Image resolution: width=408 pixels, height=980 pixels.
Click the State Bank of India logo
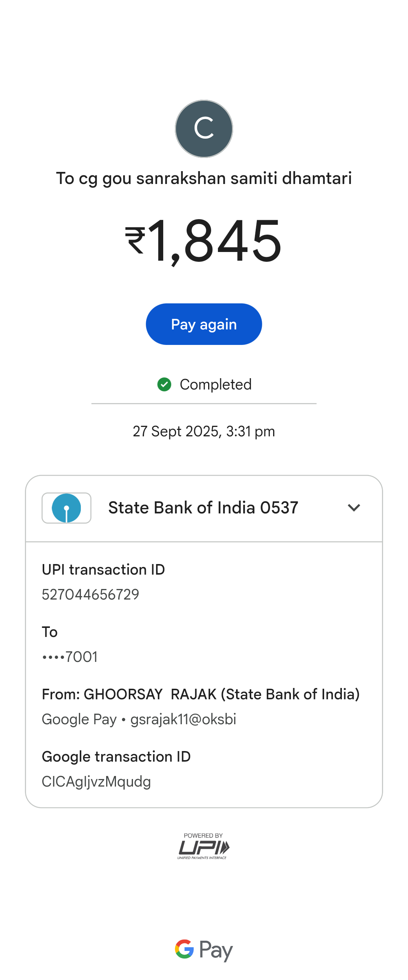pyautogui.click(x=66, y=508)
